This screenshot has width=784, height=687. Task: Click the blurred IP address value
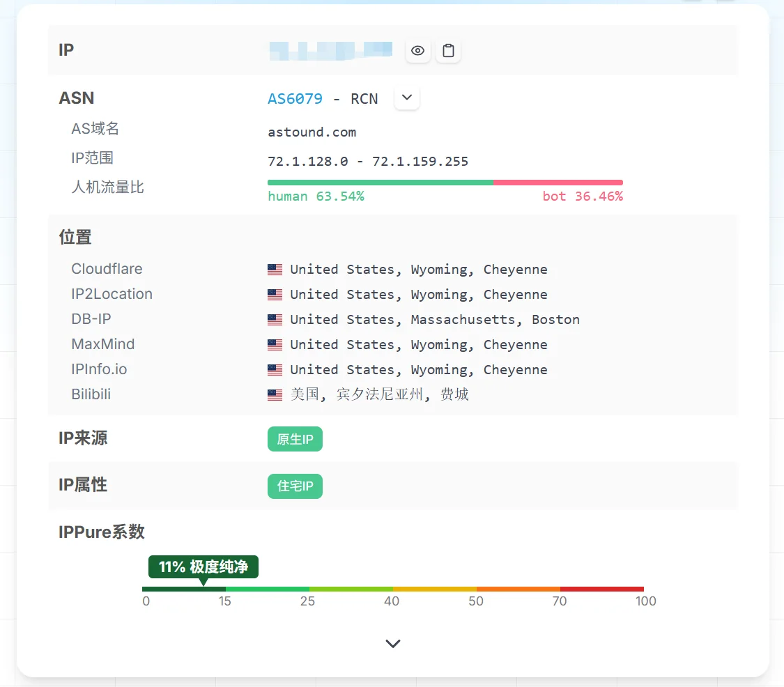tap(330, 50)
